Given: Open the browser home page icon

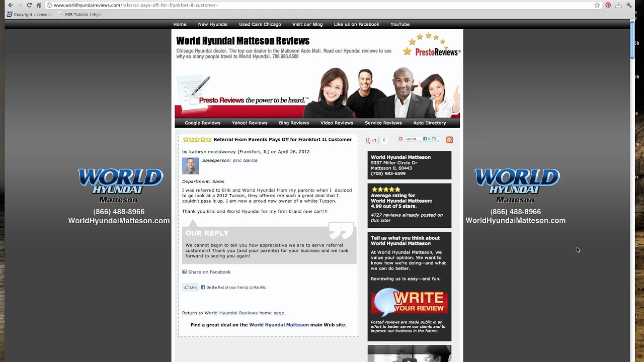Looking at the screenshot, I should pos(39,5).
